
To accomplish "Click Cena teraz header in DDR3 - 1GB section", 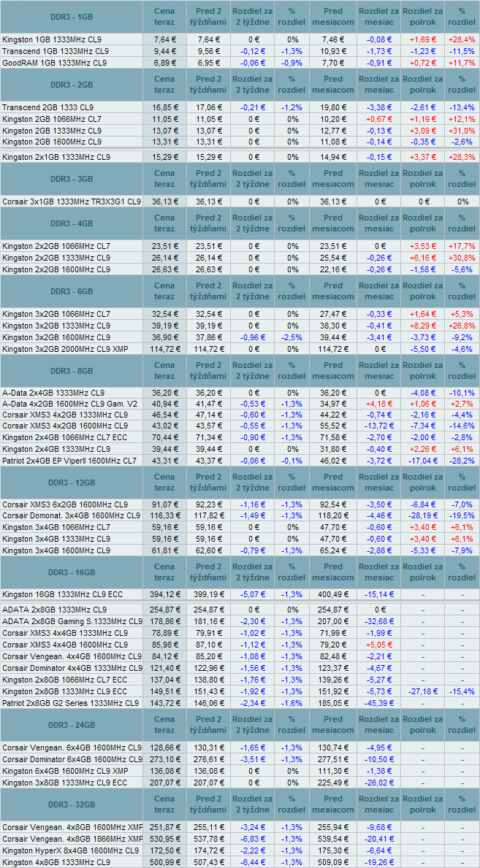I will coord(164,17).
